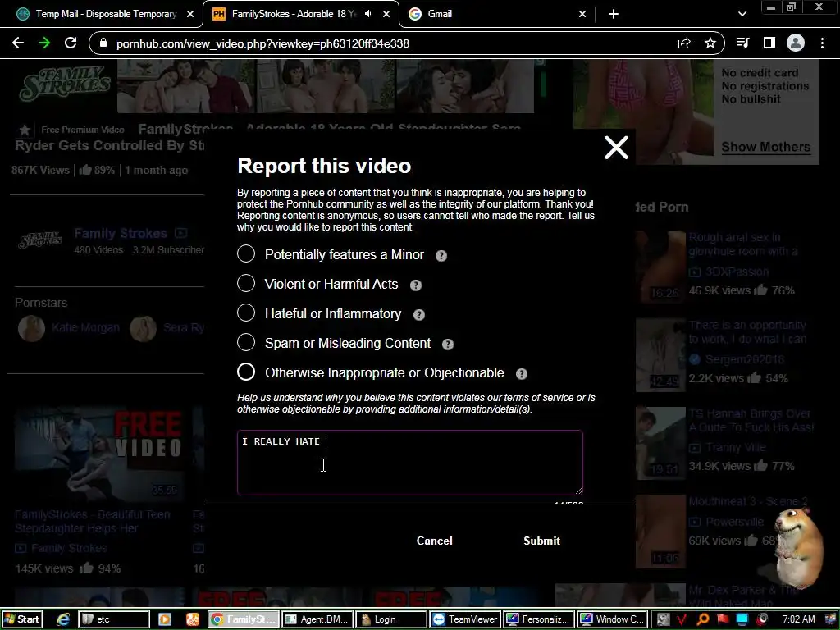Expand the tab search dropdown arrow

click(742, 14)
